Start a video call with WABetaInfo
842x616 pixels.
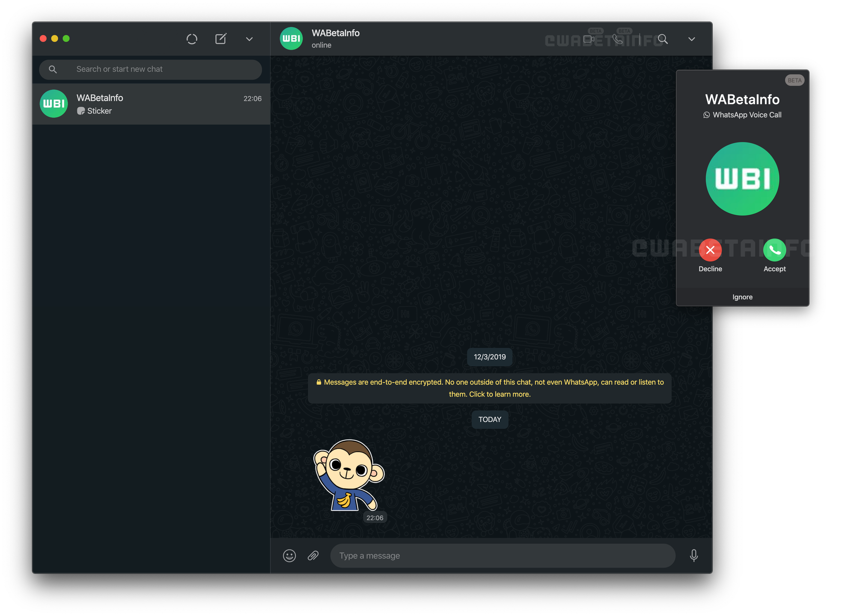coord(589,39)
